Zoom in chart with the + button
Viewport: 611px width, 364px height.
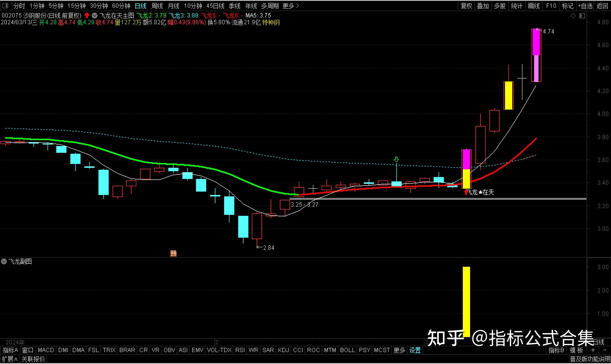[x=593, y=350]
